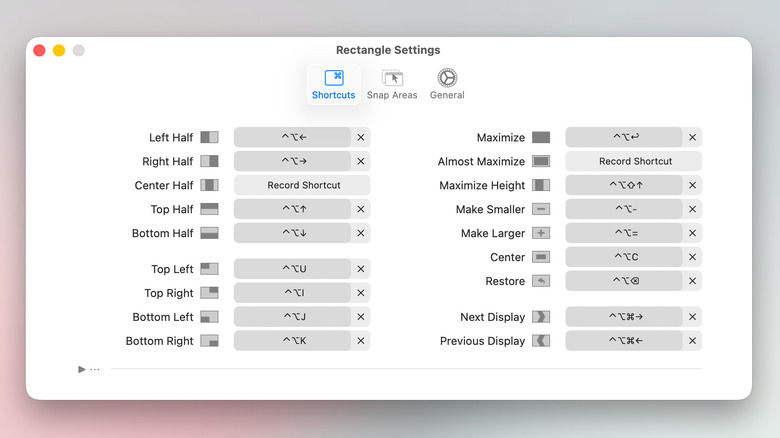Click the Maximize Height layout icon

(x=541, y=185)
